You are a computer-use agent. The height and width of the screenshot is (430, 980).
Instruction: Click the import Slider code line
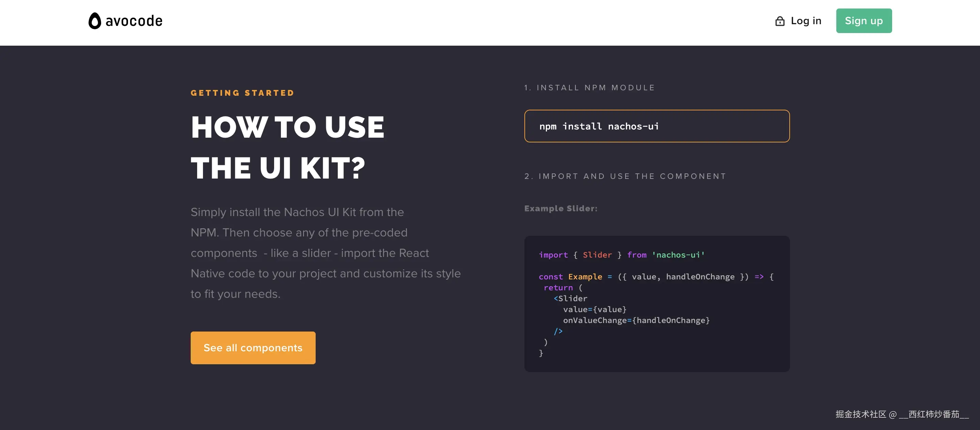(621, 255)
